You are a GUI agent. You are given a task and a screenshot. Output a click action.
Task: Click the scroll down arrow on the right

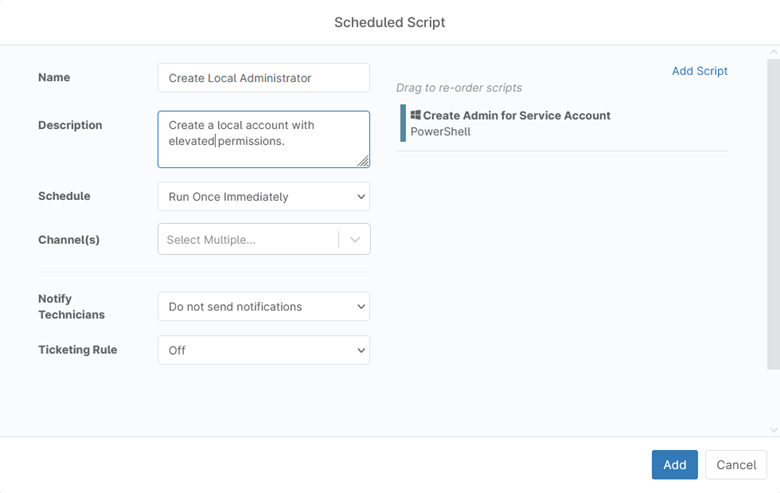point(773,430)
